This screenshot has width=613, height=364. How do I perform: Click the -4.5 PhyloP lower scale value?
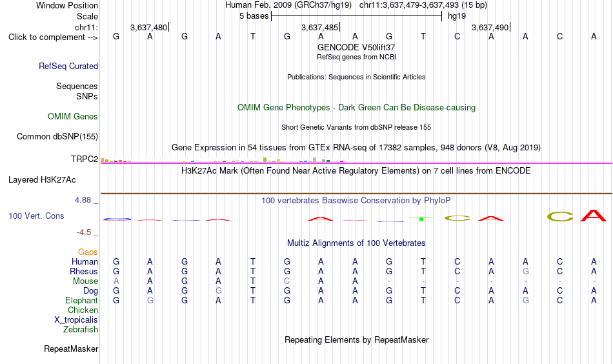click(x=84, y=232)
